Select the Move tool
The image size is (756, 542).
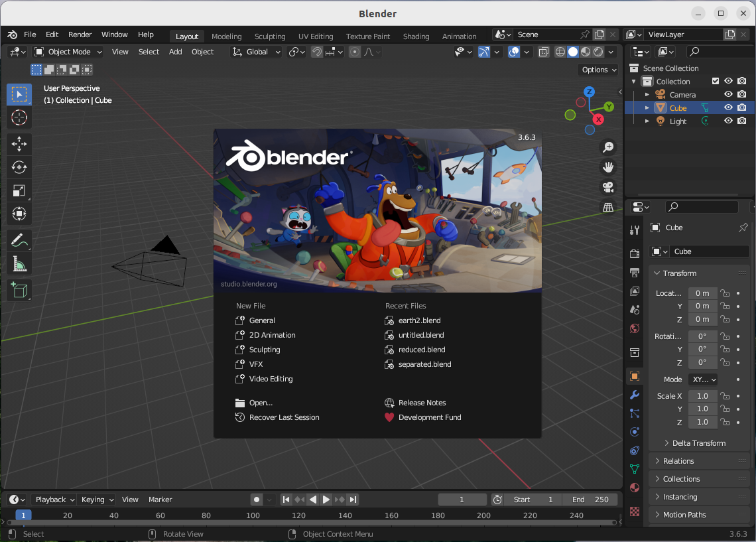pyautogui.click(x=19, y=144)
